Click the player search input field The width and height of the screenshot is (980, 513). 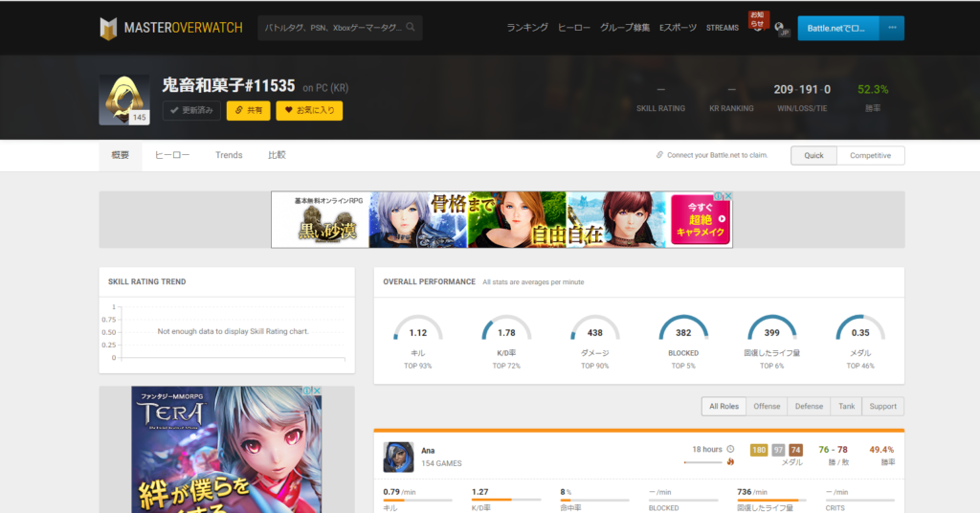coord(332,28)
